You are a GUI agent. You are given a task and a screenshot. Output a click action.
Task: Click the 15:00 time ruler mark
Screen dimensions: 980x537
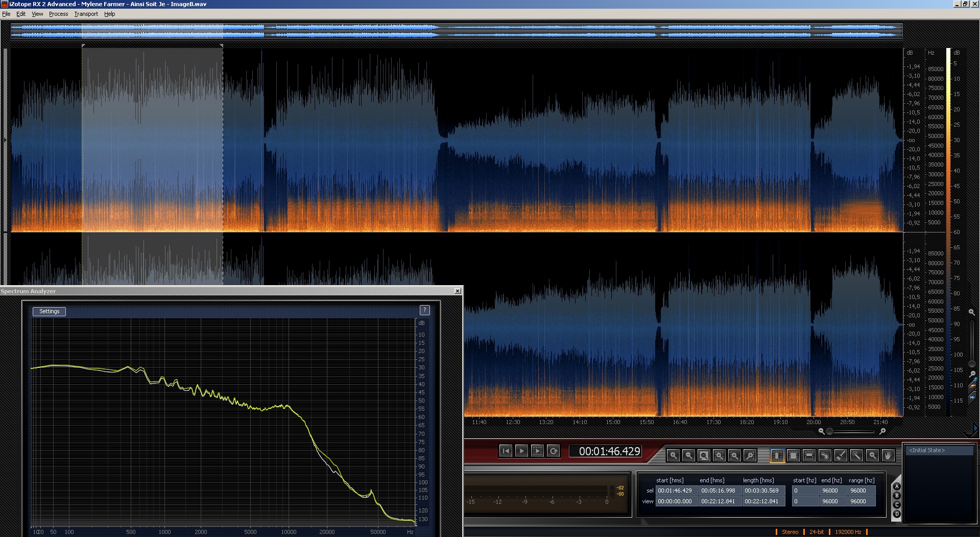(x=613, y=422)
